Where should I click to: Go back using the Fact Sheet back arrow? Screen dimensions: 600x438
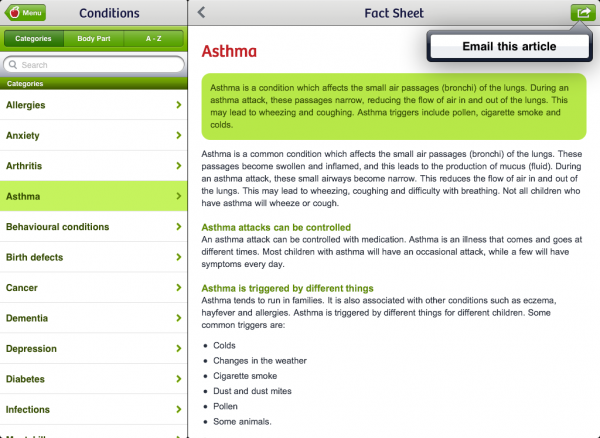201,13
